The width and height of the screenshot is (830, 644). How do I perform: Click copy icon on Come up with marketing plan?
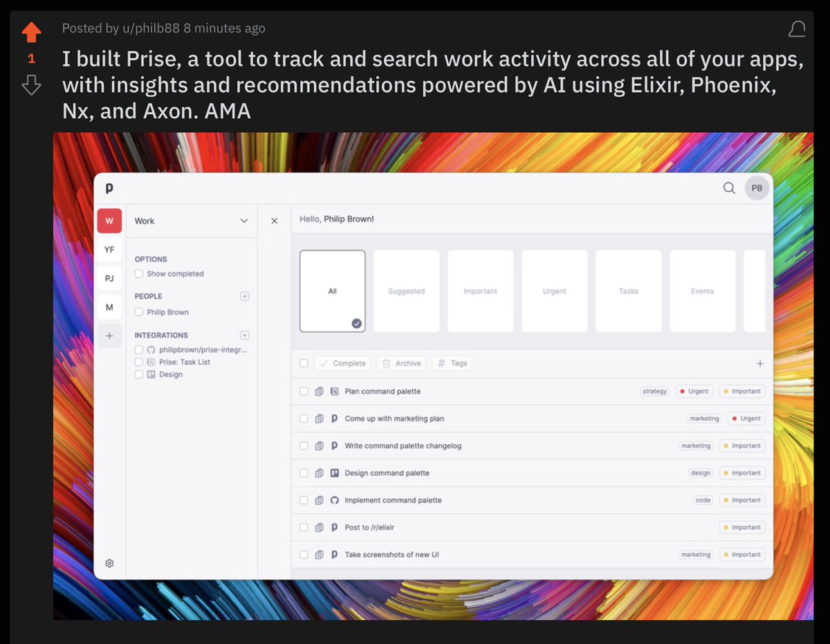[x=319, y=418]
